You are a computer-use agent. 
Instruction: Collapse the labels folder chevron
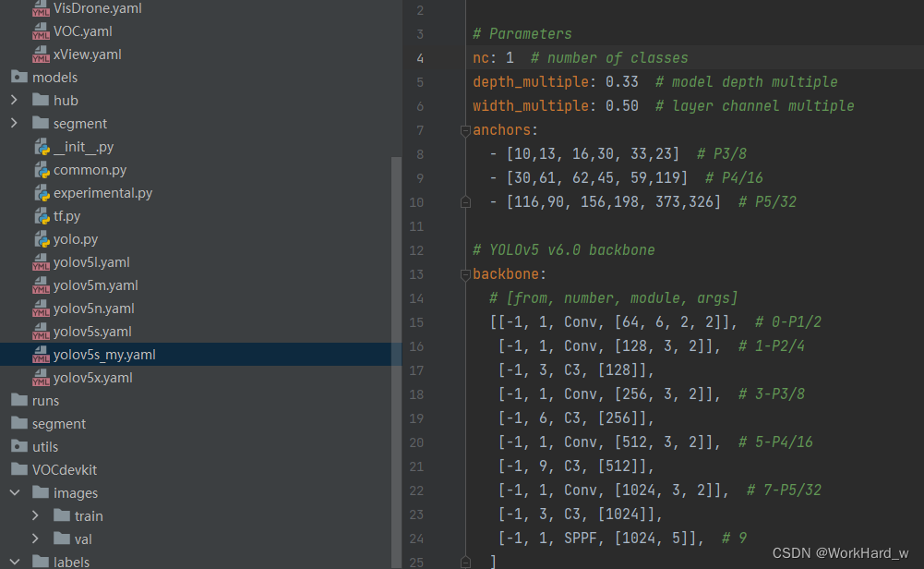click(15, 562)
